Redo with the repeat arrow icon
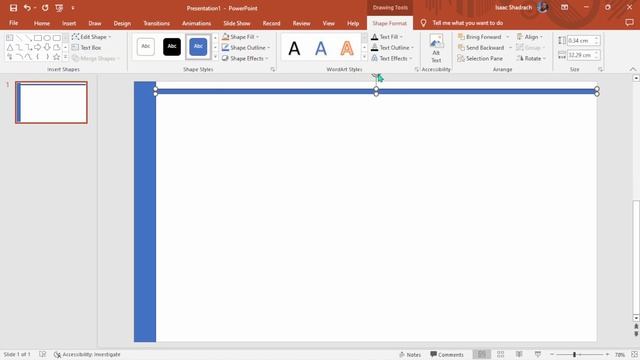 point(45,8)
